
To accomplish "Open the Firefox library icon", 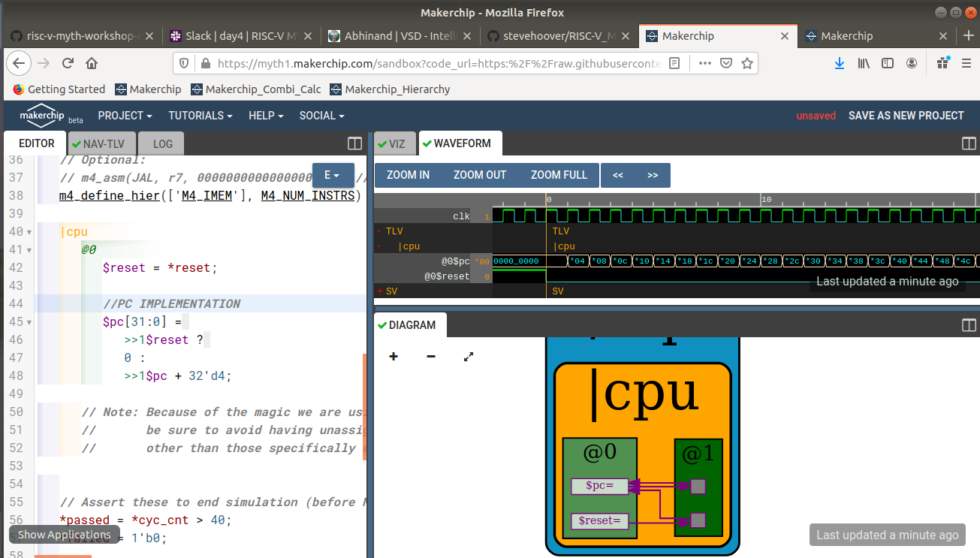I will 864,63.
